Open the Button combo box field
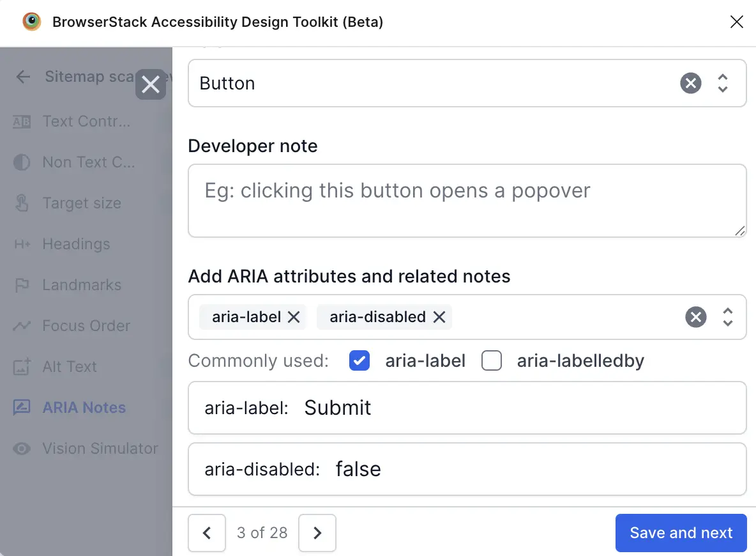The height and width of the screenshot is (556, 756). (x=467, y=83)
